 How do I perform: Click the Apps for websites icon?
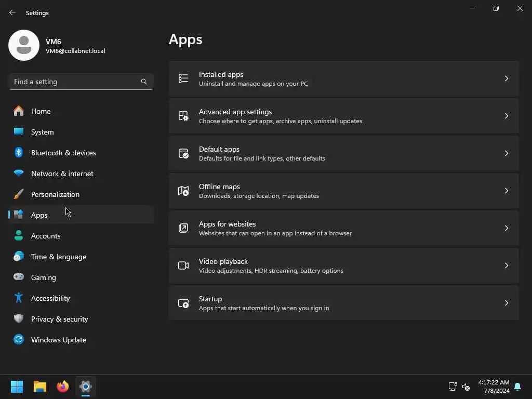[183, 228]
